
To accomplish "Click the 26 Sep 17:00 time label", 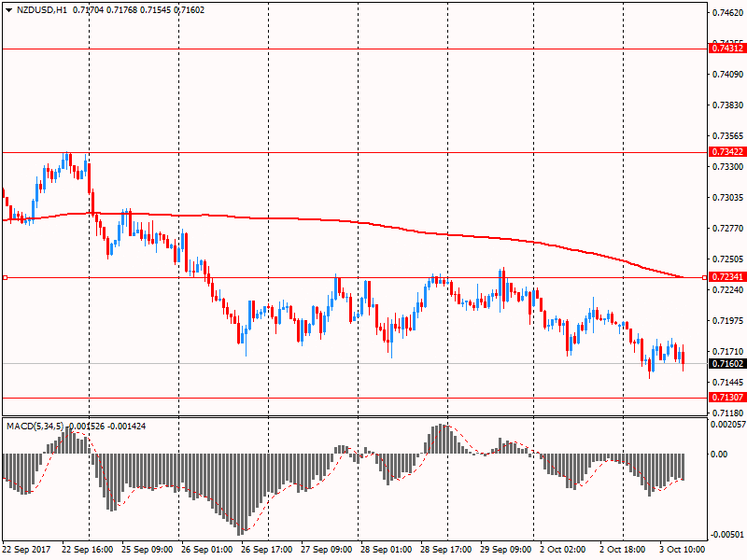I will pyautogui.click(x=267, y=549).
